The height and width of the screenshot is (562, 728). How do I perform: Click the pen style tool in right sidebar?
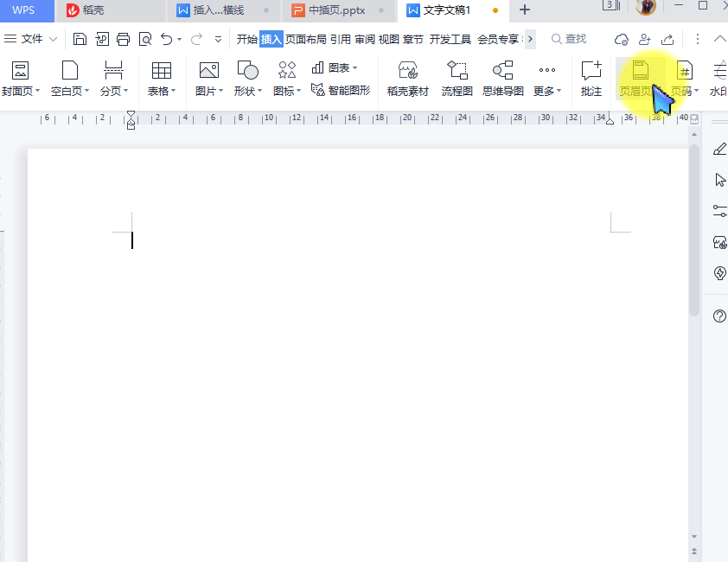(719, 149)
